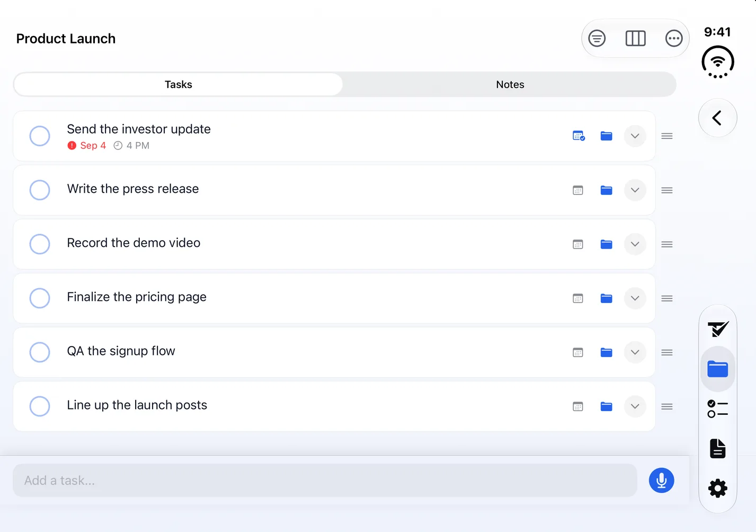Expand Finalize the pricing page chevron
The image size is (756, 532).
click(x=635, y=298)
